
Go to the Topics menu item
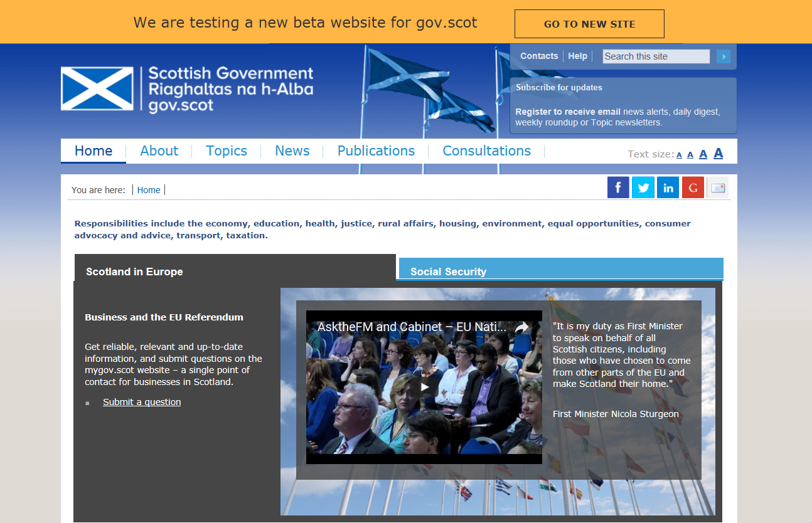227,151
